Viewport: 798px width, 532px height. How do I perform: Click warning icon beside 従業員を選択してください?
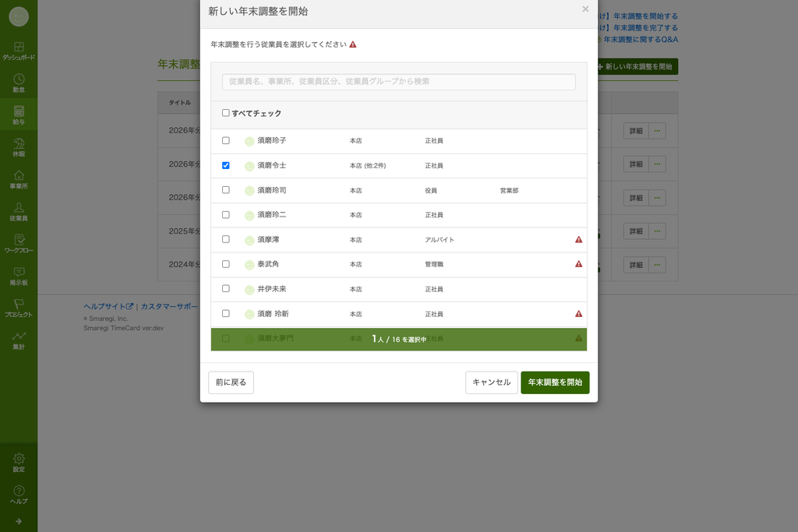tap(353, 44)
